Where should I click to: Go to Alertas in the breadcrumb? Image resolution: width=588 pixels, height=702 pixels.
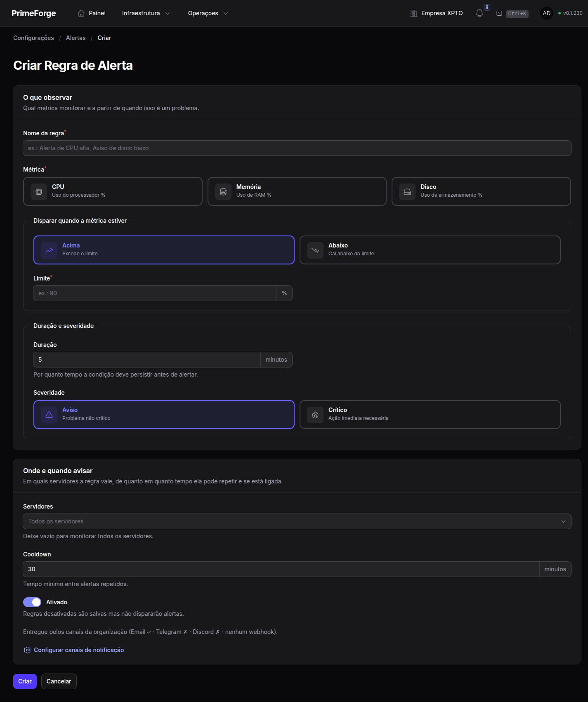76,38
